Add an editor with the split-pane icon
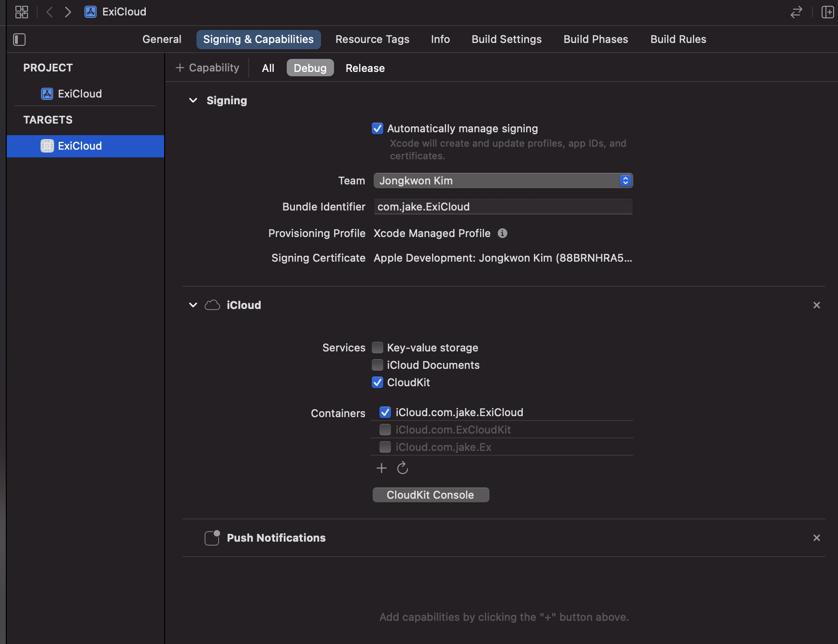Image resolution: width=838 pixels, height=644 pixels. click(x=828, y=12)
